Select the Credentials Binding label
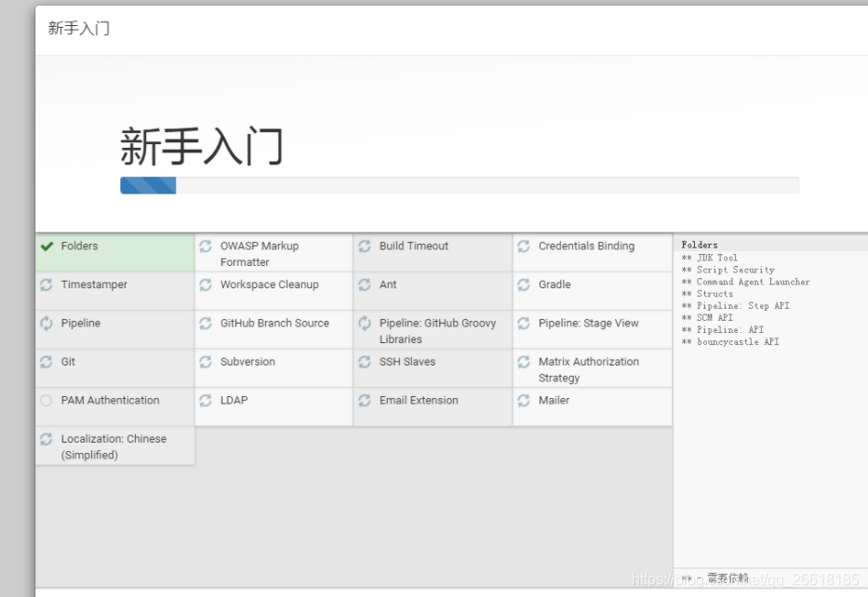Image resolution: width=868 pixels, height=597 pixels. [x=586, y=246]
